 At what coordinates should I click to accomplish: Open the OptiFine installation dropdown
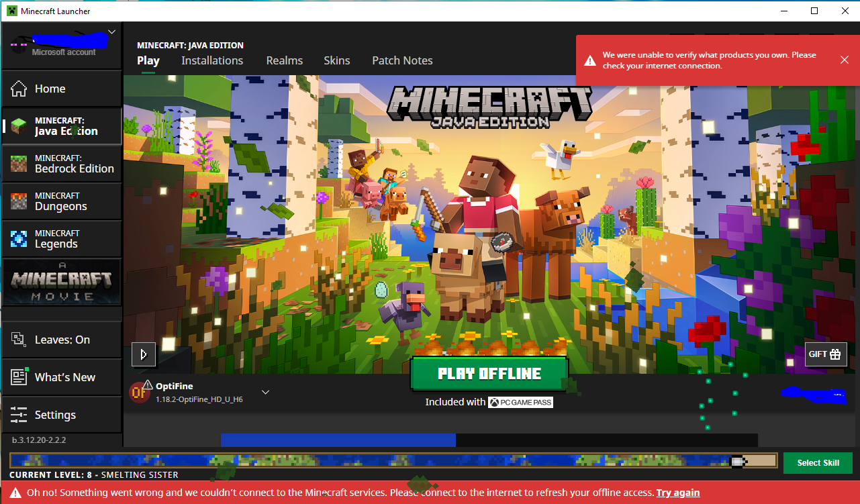click(x=265, y=392)
